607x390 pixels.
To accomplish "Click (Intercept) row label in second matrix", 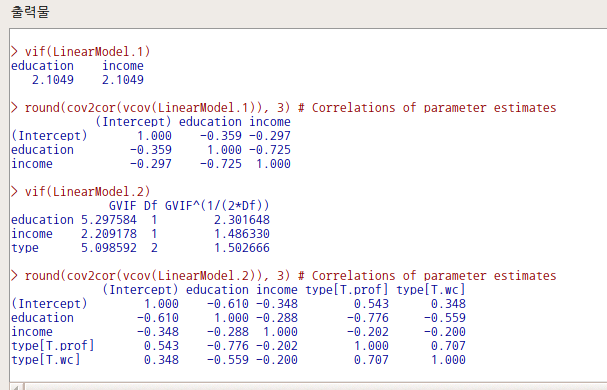I will pos(49,304).
